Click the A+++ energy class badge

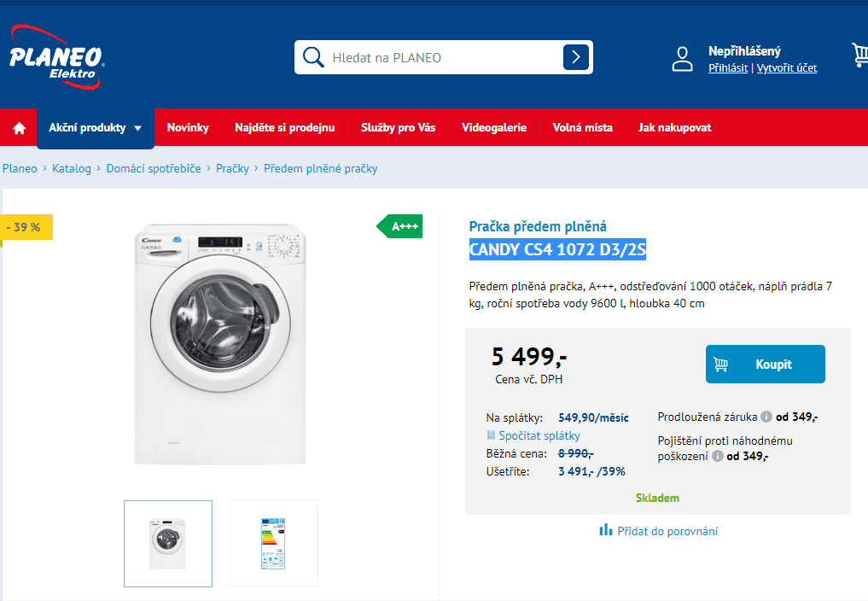click(x=399, y=226)
